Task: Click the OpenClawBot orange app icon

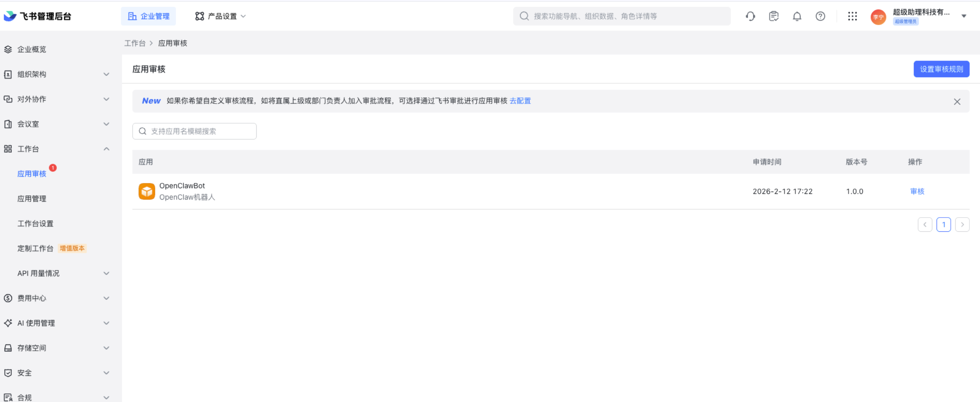Action: coord(147,191)
